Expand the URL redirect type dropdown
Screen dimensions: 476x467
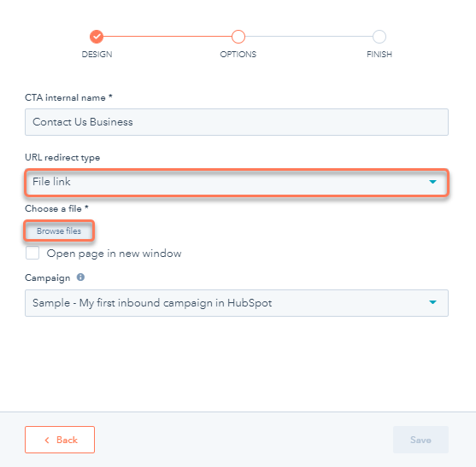237,182
